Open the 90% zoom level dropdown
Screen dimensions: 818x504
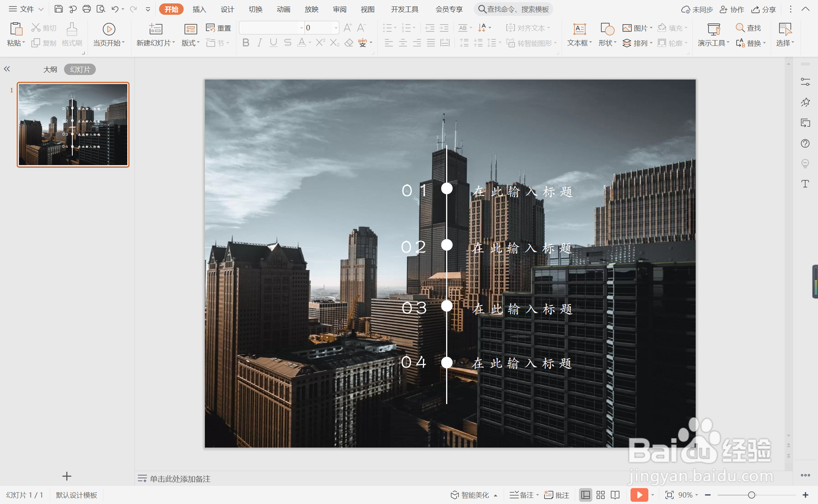tap(688, 495)
